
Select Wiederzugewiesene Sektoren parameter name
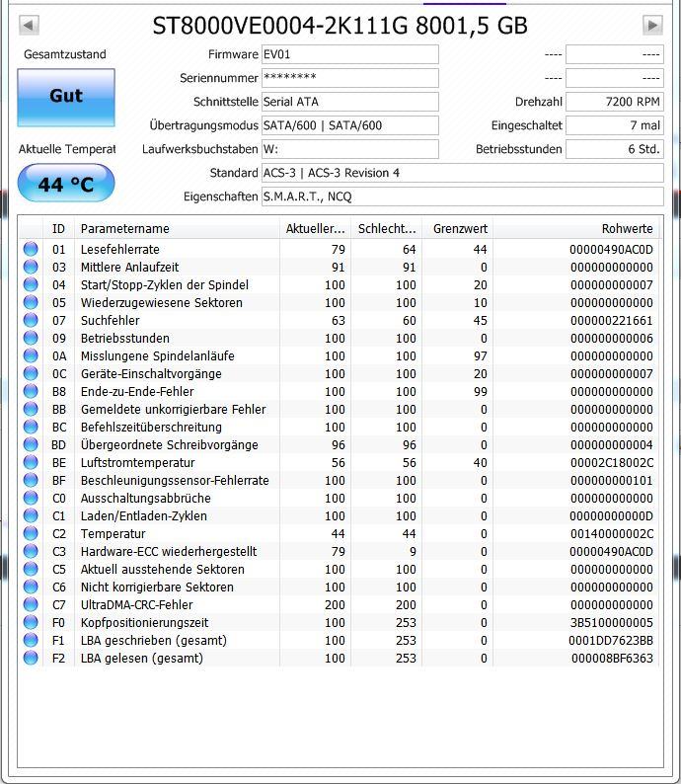click(162, 302)
